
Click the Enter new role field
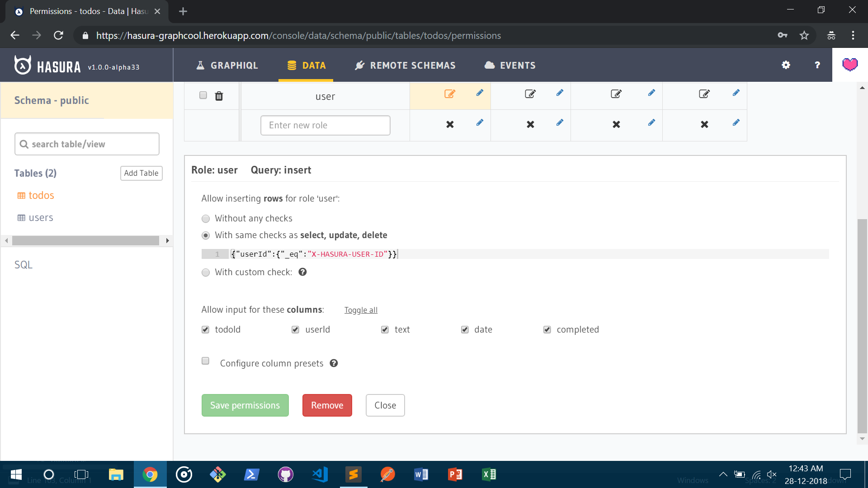325,125
